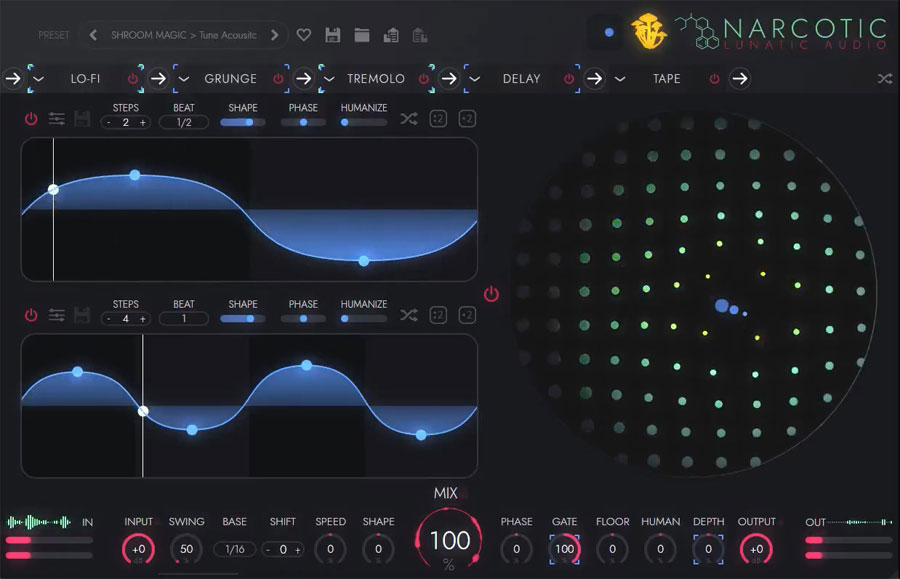This screenshot has width=900, height=579.
Task: Toggle the DELAY power button
Action: (x=569, y=79)
